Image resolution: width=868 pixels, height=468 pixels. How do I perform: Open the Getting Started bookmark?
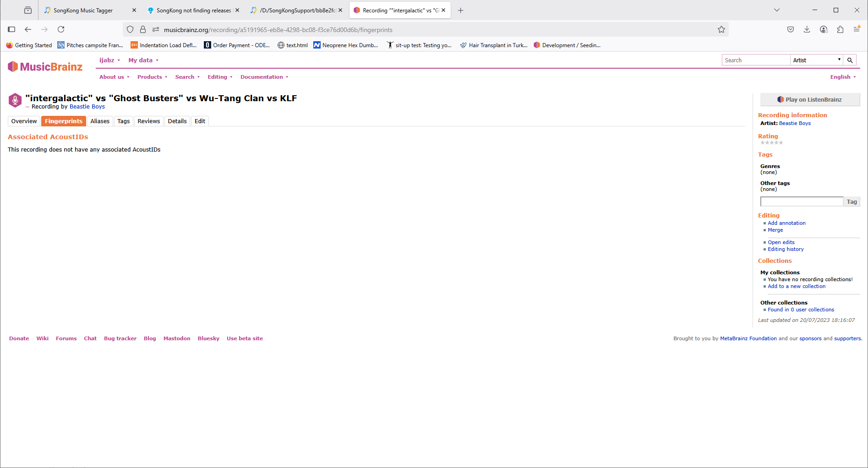[29, 45]
